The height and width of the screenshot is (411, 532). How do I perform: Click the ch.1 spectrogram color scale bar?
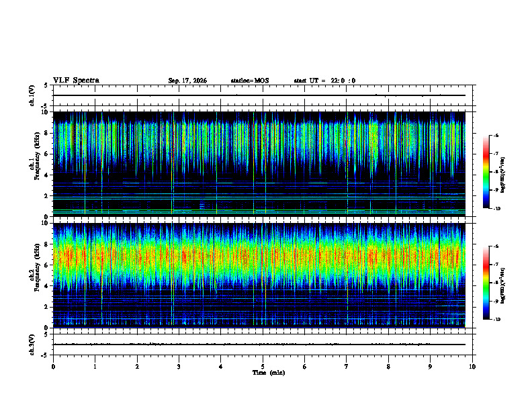pos(486,172)
